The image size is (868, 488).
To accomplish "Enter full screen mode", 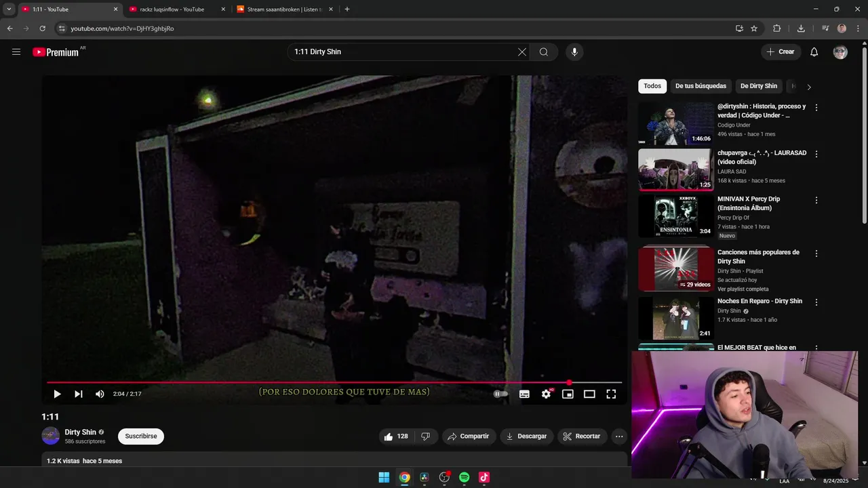I will [611, 394].
